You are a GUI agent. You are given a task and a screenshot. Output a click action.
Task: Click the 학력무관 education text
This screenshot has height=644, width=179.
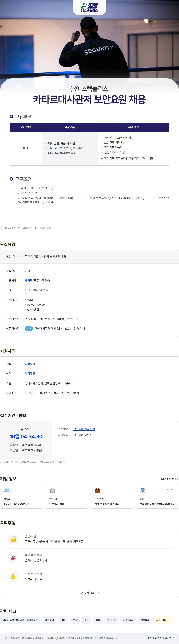(x=30, y=374)
